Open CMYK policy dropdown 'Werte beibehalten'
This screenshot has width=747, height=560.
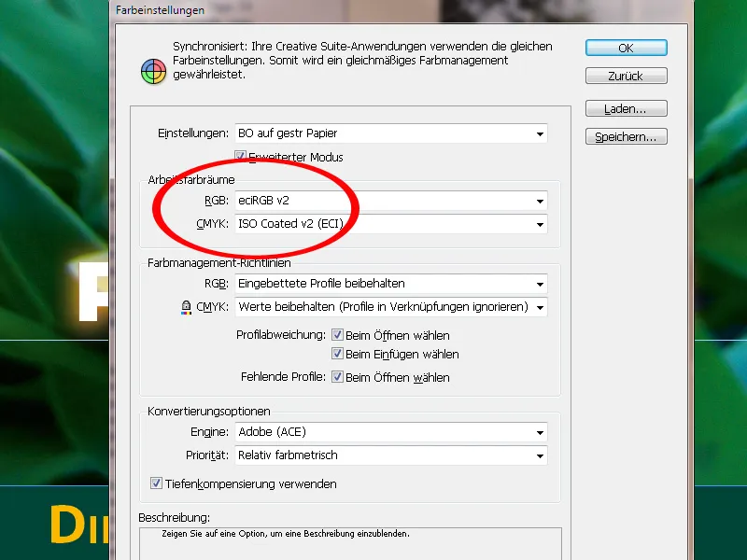pyautogui.click(x=391, y=307)
